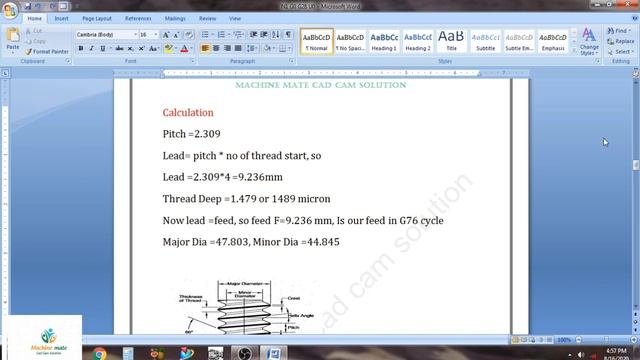Click the Numbering list icon
This screenshot has width=640, height=360.
point(221,35)
